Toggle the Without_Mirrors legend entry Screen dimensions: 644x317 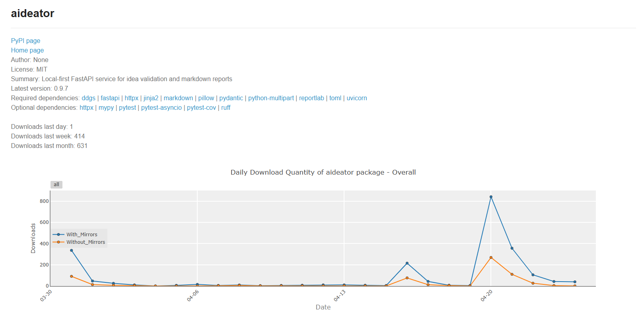point(79,242)
